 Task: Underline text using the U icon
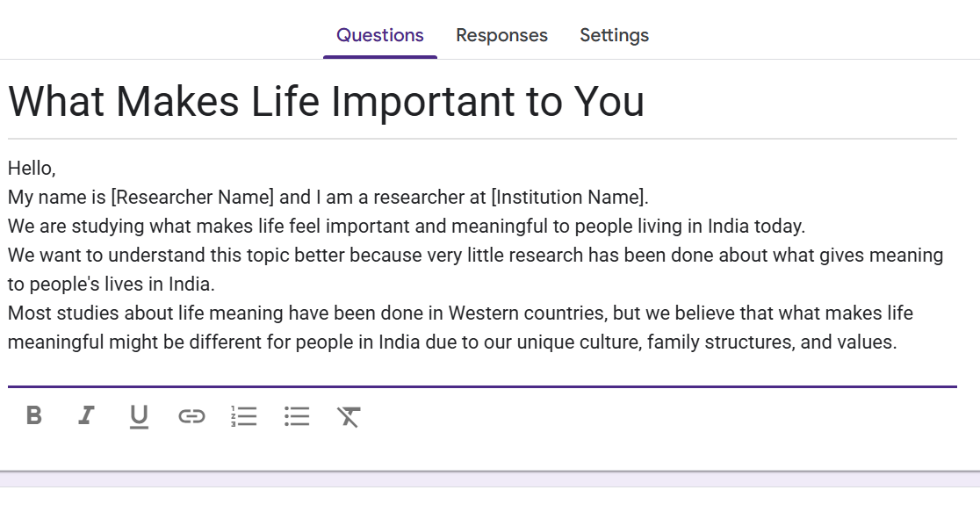(x=139, y=415)
